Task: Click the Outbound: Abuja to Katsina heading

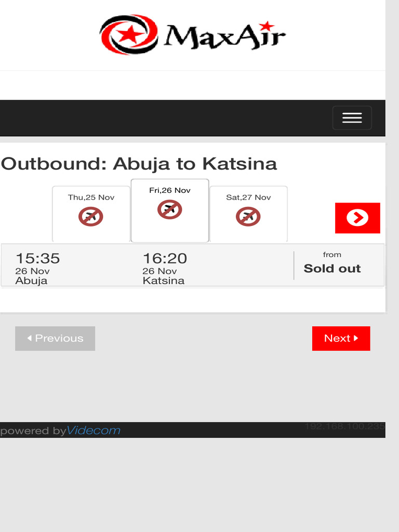Action: [x=139, y=164]
